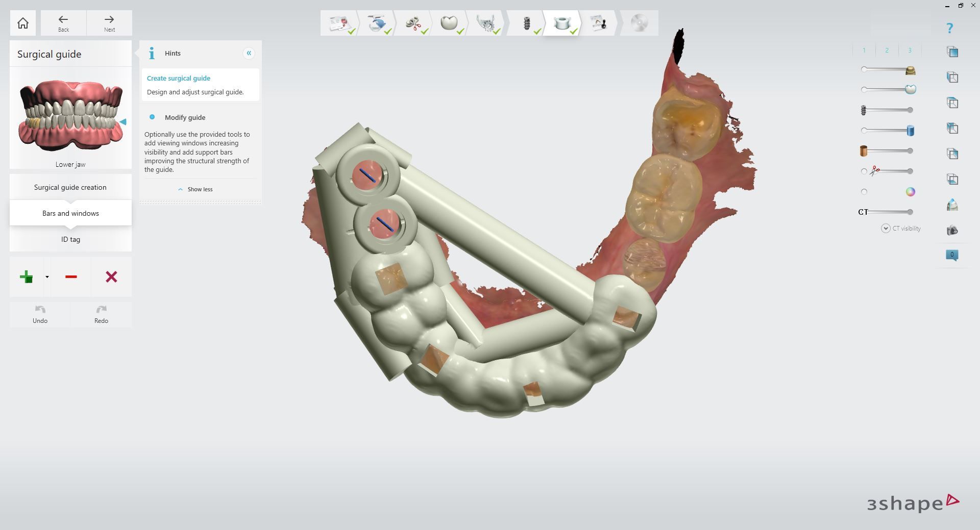Open the help question mark
This screenshot has height=530, width=980.
(x=949, y=28)
